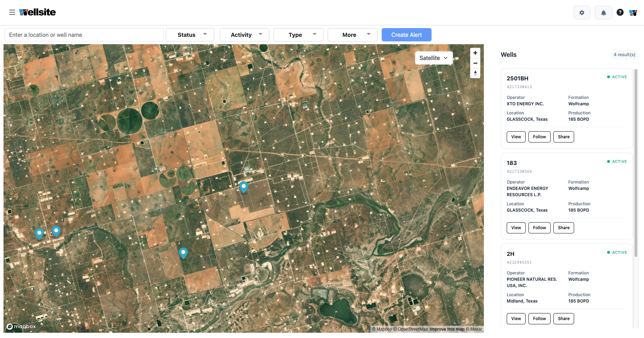The width and height of the screenshot is (644, 338).
Task: Click operator XTO ENERGY INC.
Action: click(x=525, y=104)
